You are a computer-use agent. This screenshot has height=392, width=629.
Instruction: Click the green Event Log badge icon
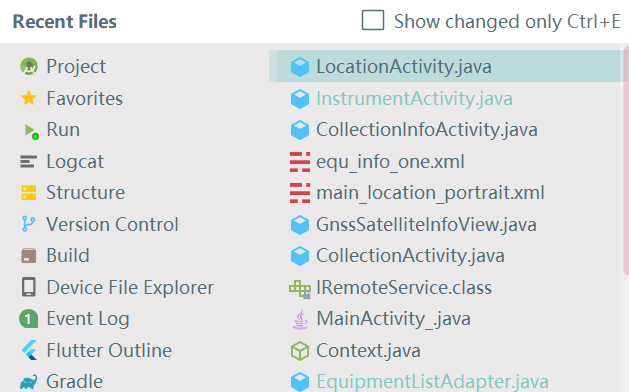click(x=28, y=319)
